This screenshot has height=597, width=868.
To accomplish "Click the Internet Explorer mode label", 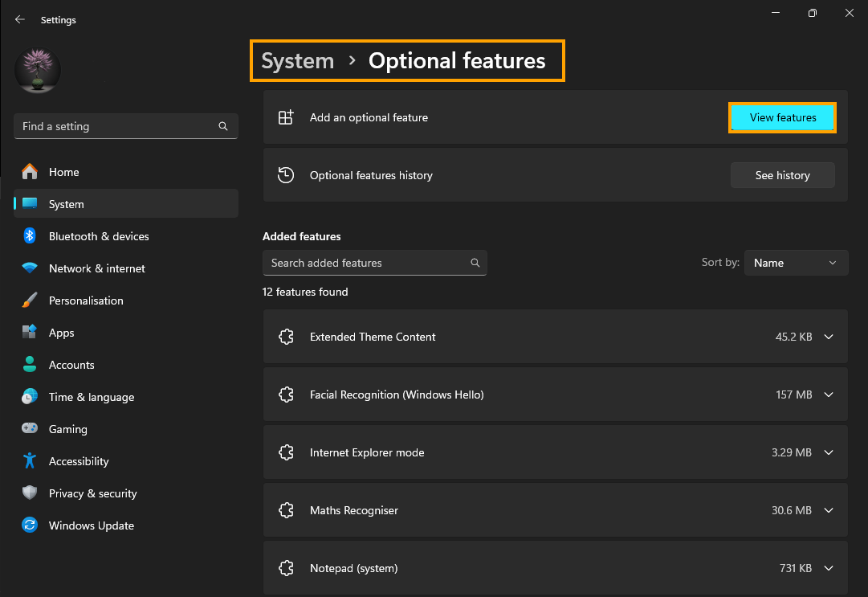I will [367, 452].
